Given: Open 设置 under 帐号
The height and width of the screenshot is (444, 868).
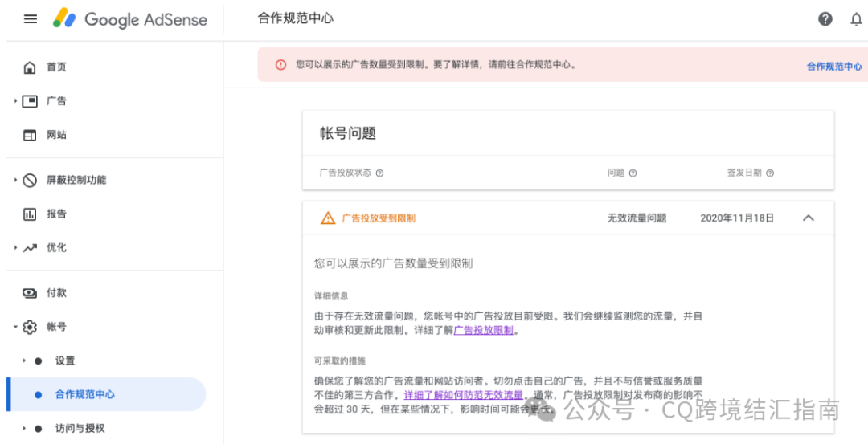Looking at the screenshot, I should 65,360.
